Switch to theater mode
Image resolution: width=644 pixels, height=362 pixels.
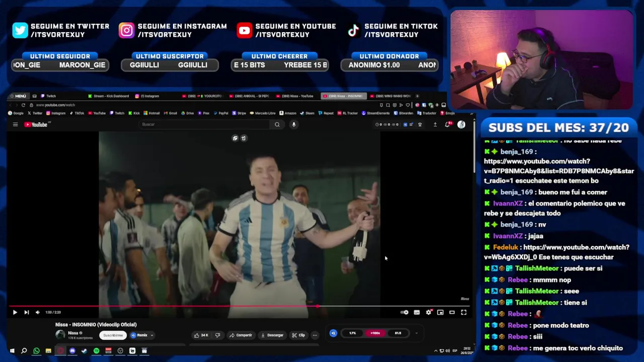pyautogui.click(x=452, y=312)
